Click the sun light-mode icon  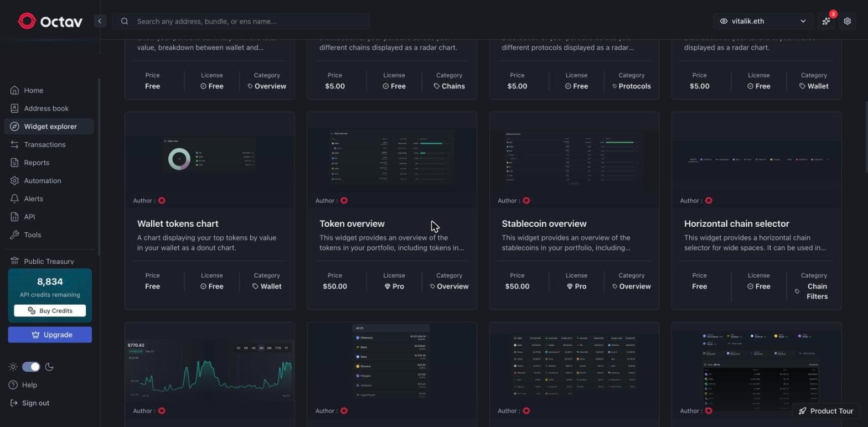pos(13,366)
